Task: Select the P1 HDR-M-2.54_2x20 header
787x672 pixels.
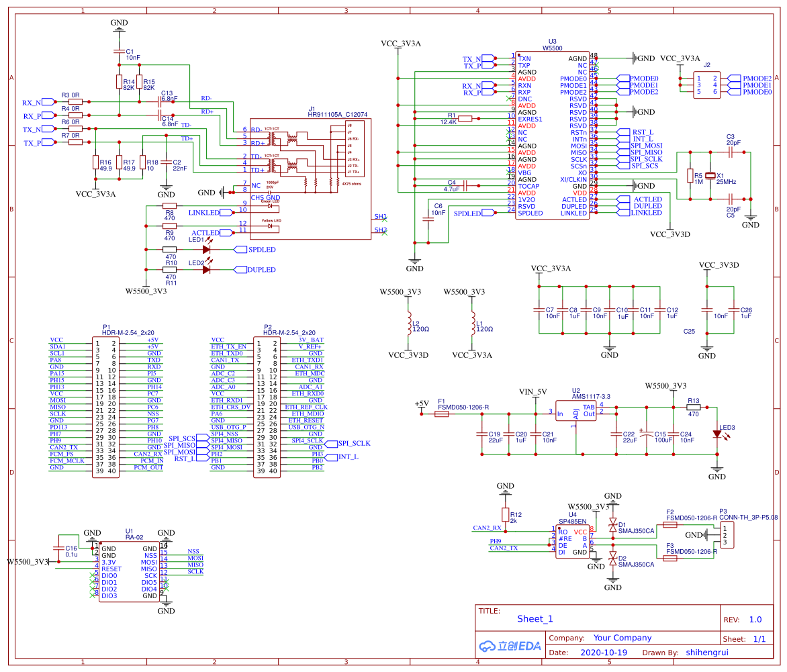Action: tap(106, 407)
